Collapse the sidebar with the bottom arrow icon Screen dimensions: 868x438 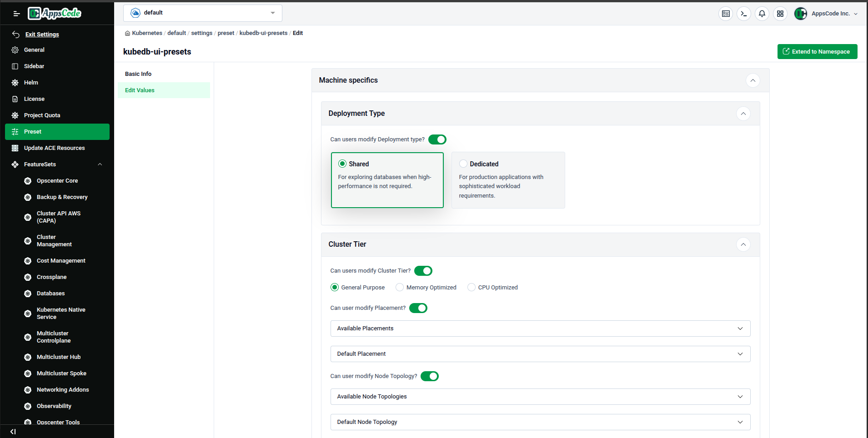pos(12,432)
